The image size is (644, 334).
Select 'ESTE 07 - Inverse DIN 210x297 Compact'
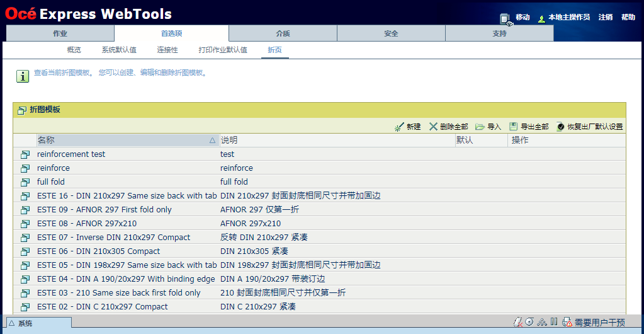(x=114, y=238)
